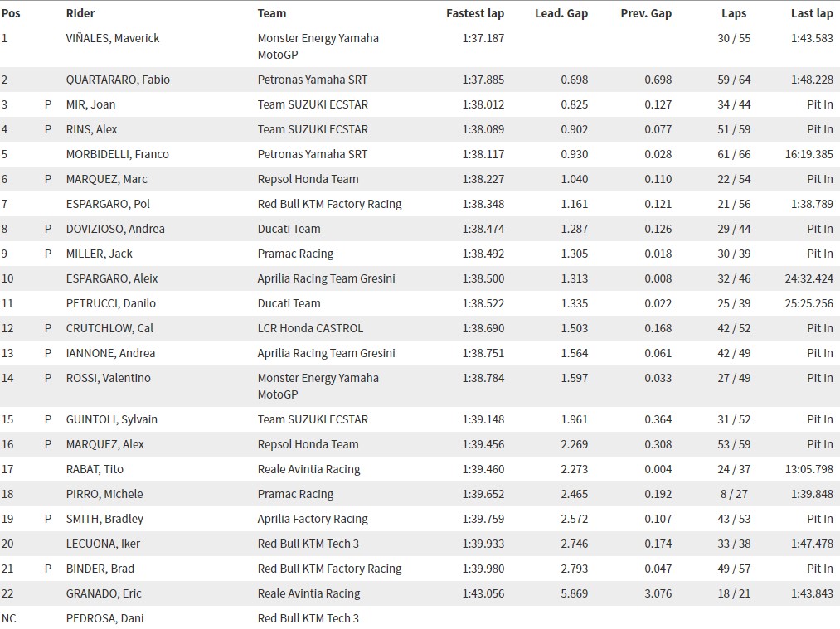Viewport: 840px width, 629px height.
Task: Click the P indicator beside BINDER, Brad
Action: coord(47,569)
